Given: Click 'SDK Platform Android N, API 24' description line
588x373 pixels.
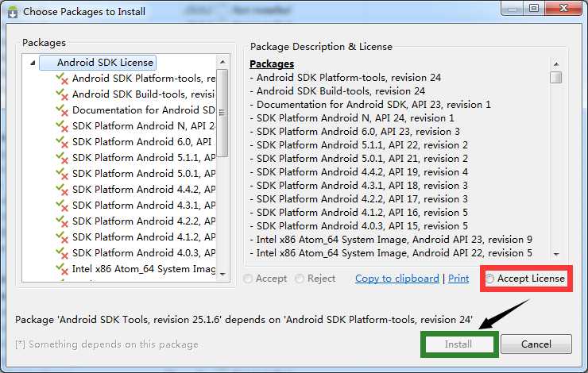Looking at the screenshot, I should coord(352,118).
